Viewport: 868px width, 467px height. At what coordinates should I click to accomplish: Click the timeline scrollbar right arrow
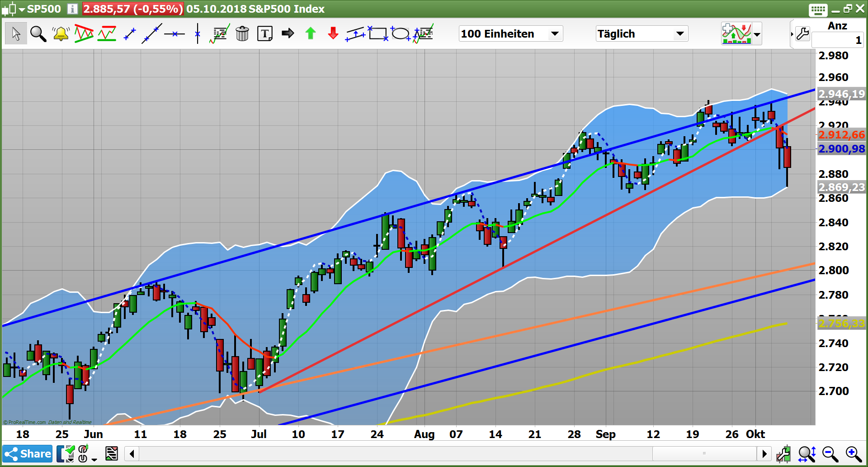(764, 453)
